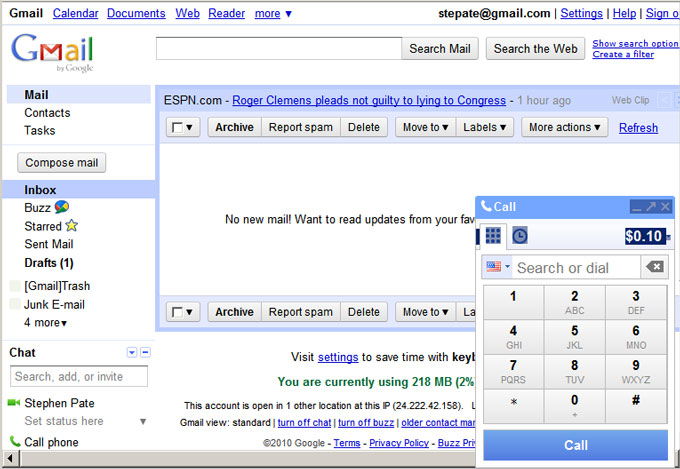The width and height of the screenshot is (680, 469).
Task: Open the dialpad tab in Call widget
Action: point(493,236)
